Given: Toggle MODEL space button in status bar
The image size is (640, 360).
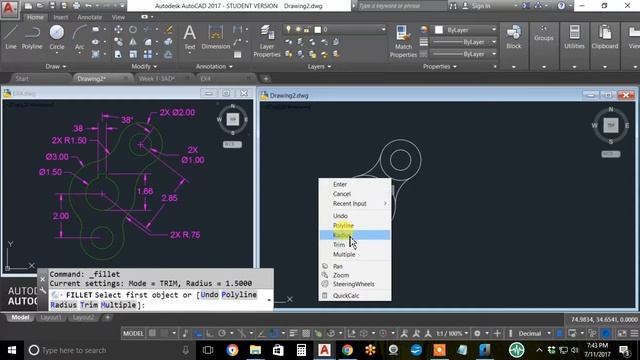Looking at the screenshot, I should [x=133, y=333].
